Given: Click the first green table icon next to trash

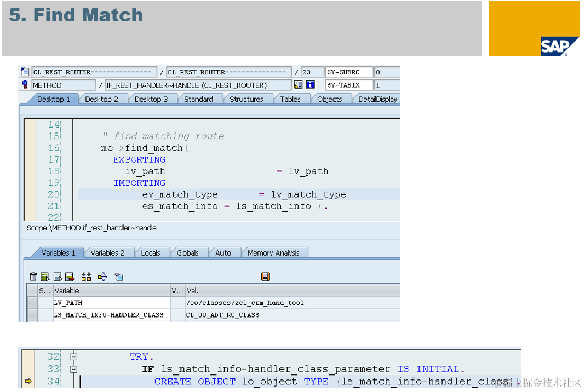Looking at the screenshot, I should pyautogui.click(x=45, y=276).
